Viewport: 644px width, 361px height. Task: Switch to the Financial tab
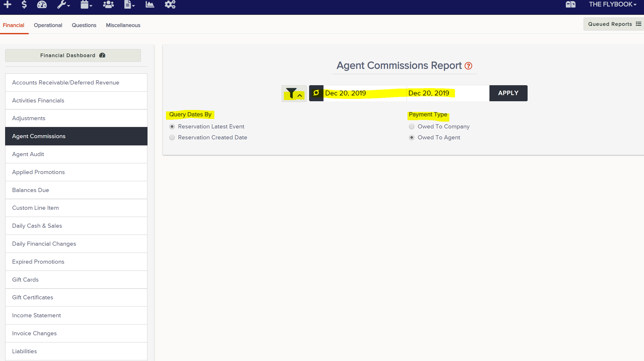14,25
